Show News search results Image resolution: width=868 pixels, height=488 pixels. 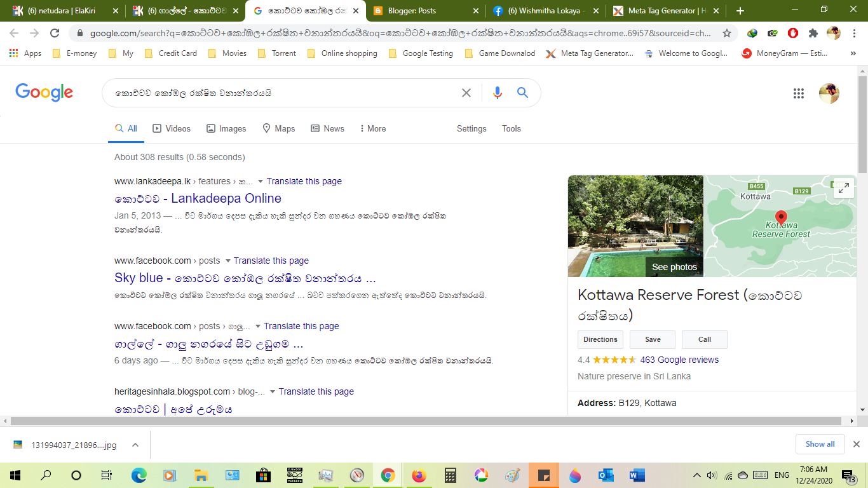(327, 128)
